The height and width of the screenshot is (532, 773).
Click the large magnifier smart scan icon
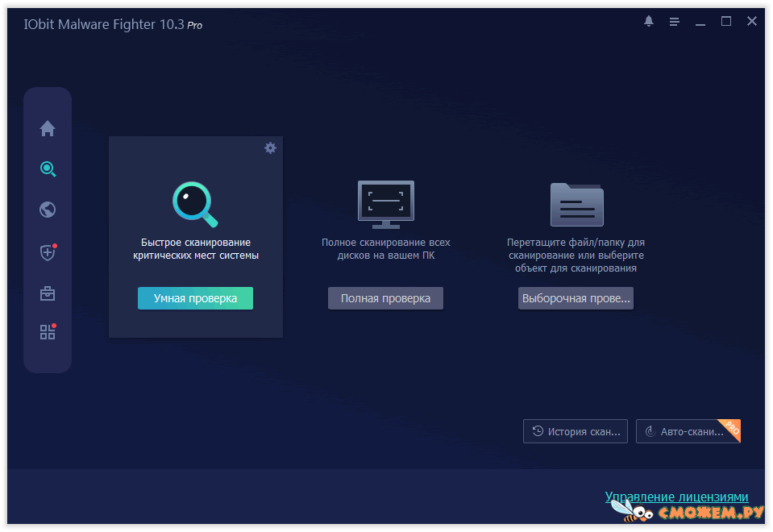click(195, 204)
